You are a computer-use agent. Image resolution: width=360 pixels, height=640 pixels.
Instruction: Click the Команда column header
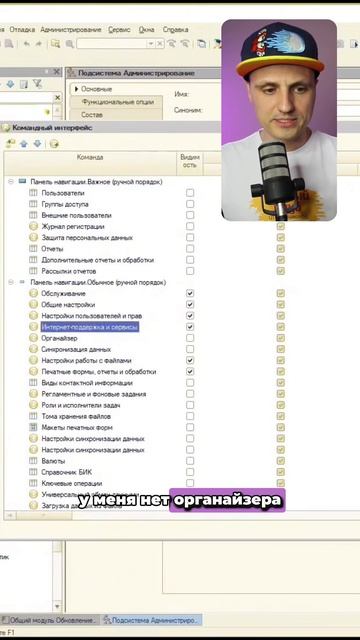[x=90, y=163]
